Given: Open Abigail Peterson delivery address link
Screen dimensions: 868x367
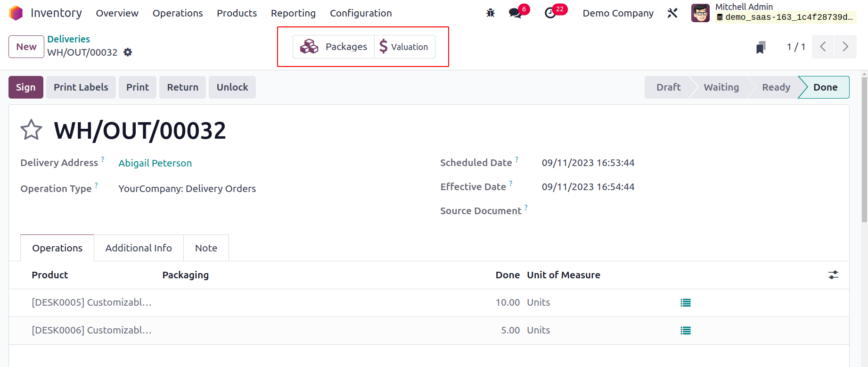Looking at the screenshot, I should coord(155,163).
